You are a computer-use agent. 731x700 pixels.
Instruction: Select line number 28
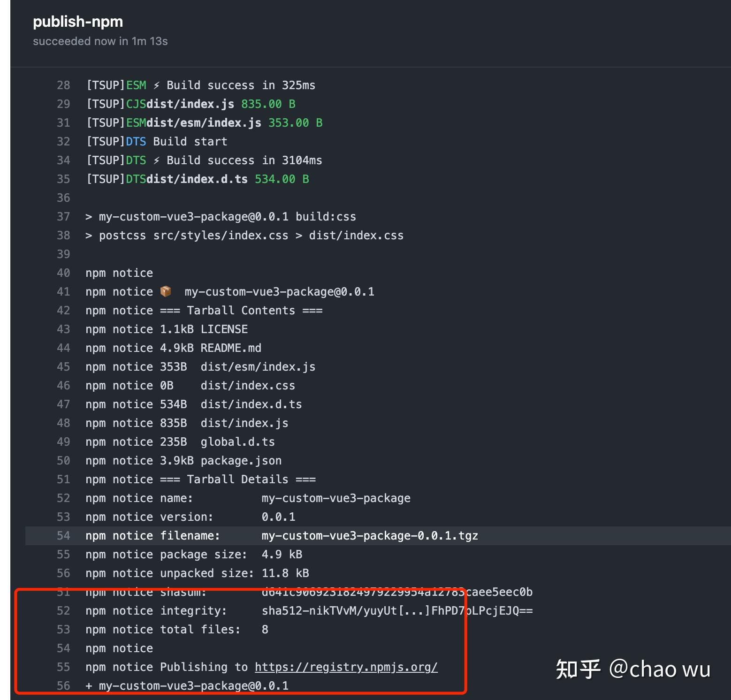63,85
